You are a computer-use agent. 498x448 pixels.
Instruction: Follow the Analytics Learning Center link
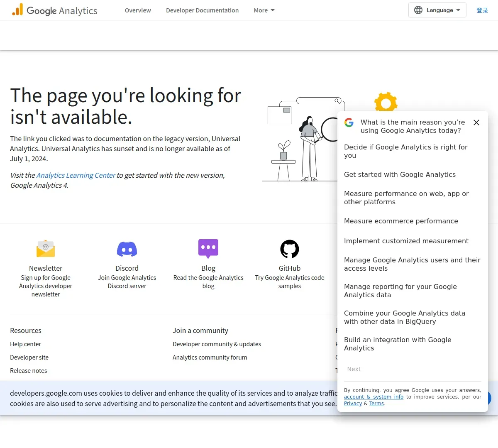[76, 175]
